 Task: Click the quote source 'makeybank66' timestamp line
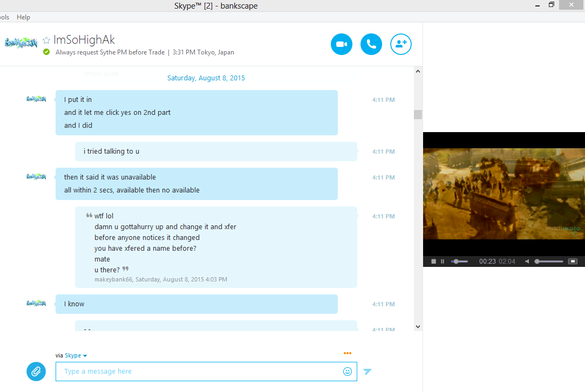[161, 279]
